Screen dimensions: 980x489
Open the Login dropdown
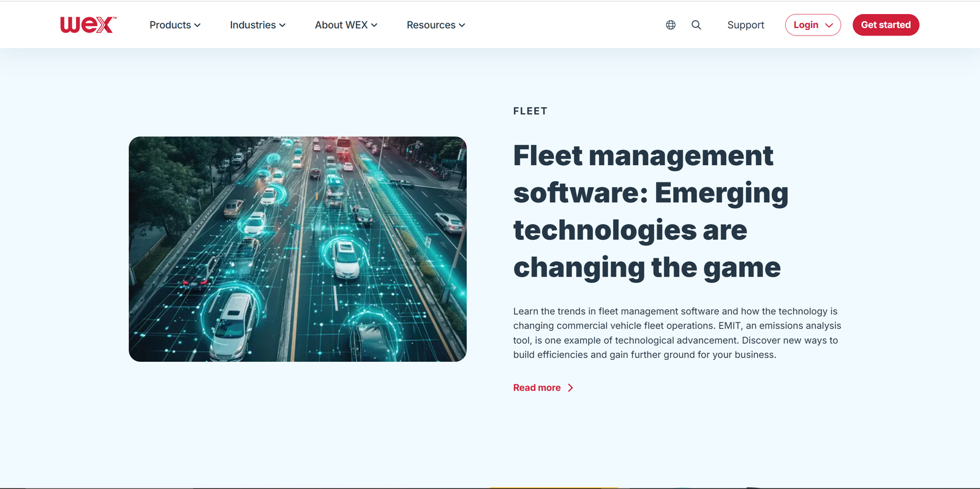[813, 25]
